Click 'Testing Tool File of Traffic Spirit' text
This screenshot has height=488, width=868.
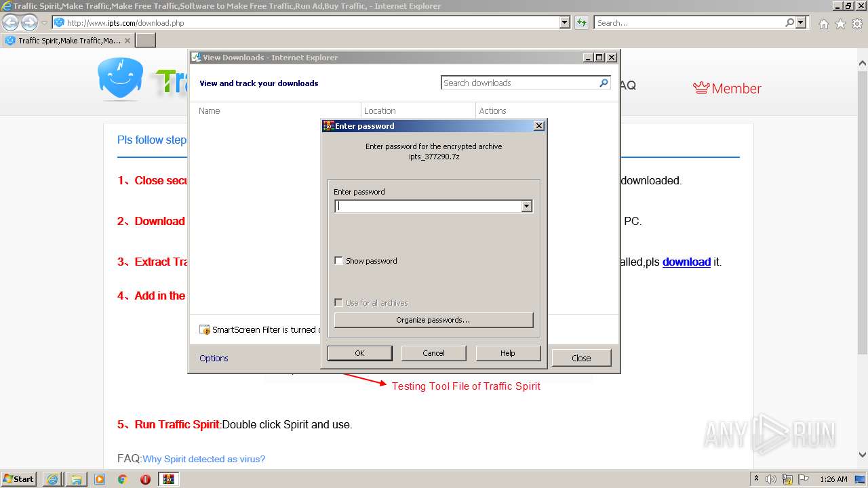click(466, 386)
